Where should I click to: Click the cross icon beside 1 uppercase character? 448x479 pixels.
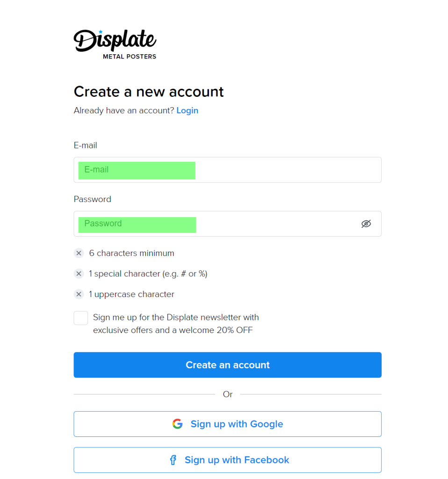(79, 294)
